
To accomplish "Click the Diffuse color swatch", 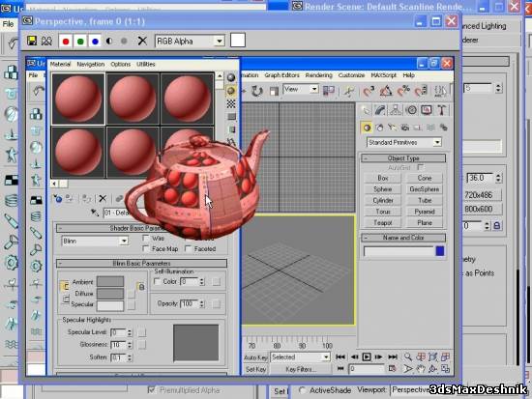I will [x=110, y=294].
